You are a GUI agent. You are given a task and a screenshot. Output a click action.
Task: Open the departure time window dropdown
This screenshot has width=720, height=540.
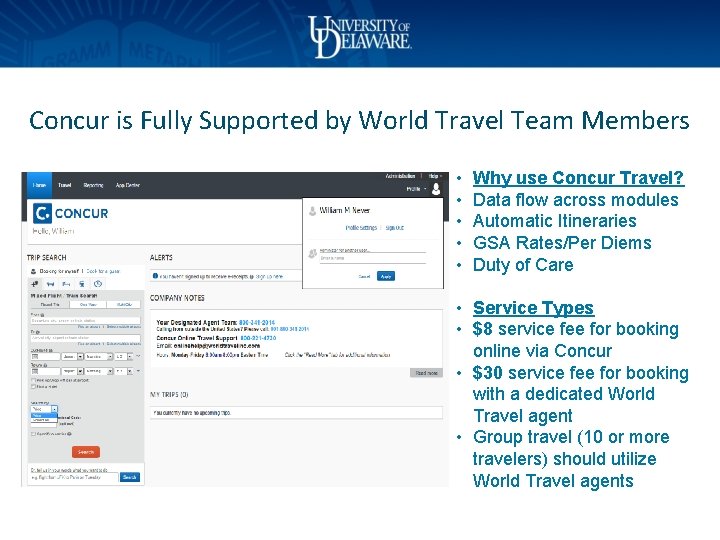(x=124, y=357)
